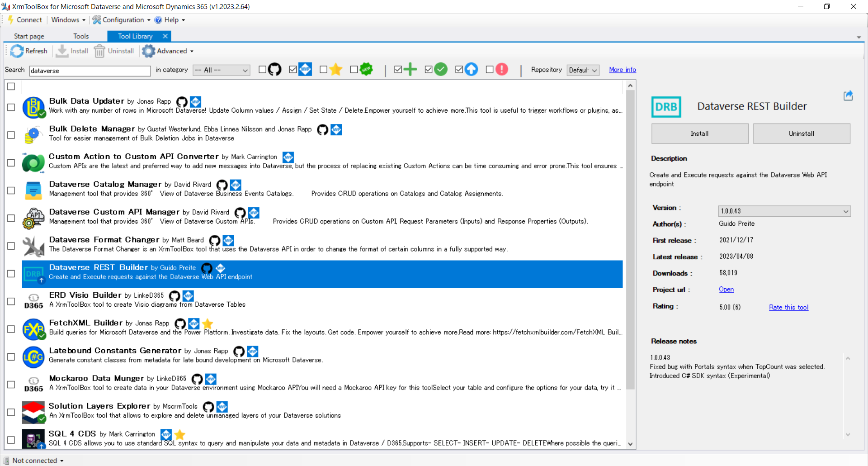Click the Rate this tool link
This screenshot has height=466, width=868.
click(789, 307)
